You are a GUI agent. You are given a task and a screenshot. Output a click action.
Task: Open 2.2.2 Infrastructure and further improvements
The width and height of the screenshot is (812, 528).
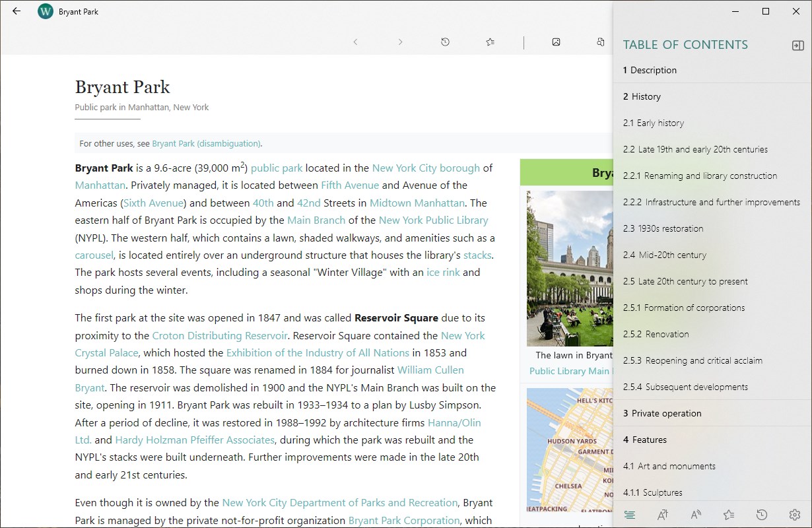click(x=712, y=202)
